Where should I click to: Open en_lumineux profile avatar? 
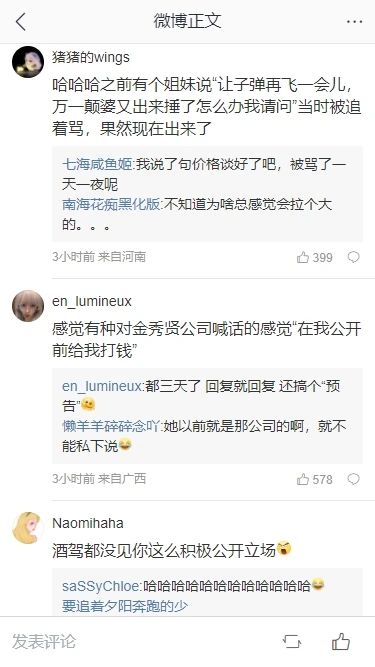(28, 306)
